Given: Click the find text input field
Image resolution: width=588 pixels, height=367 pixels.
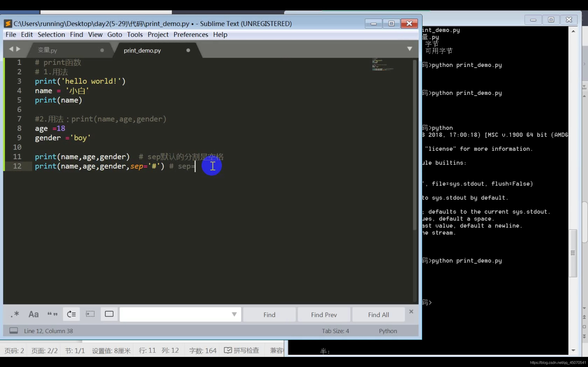Looking at the screenshot, I should pos(175,314).
